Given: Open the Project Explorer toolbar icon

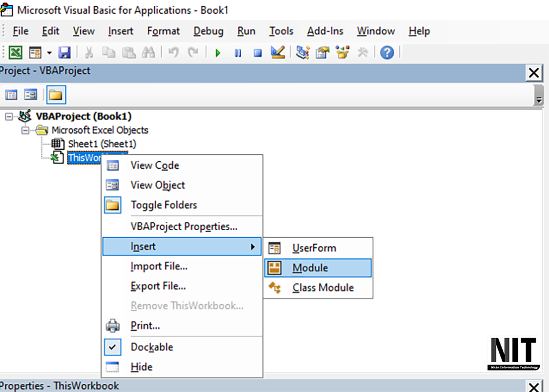Looking at the screenshot, I should pos(302,53).
